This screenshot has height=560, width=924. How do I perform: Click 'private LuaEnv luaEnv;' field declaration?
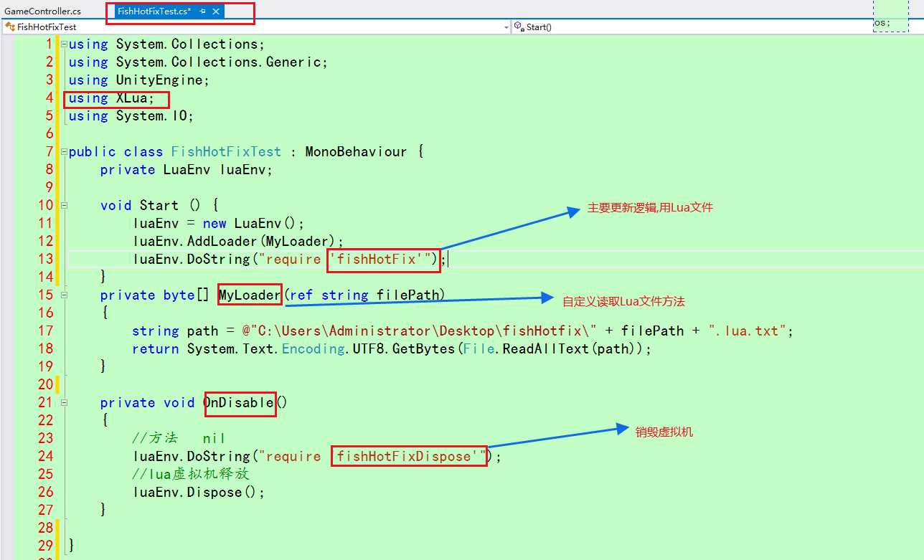[x=187, y=169]
